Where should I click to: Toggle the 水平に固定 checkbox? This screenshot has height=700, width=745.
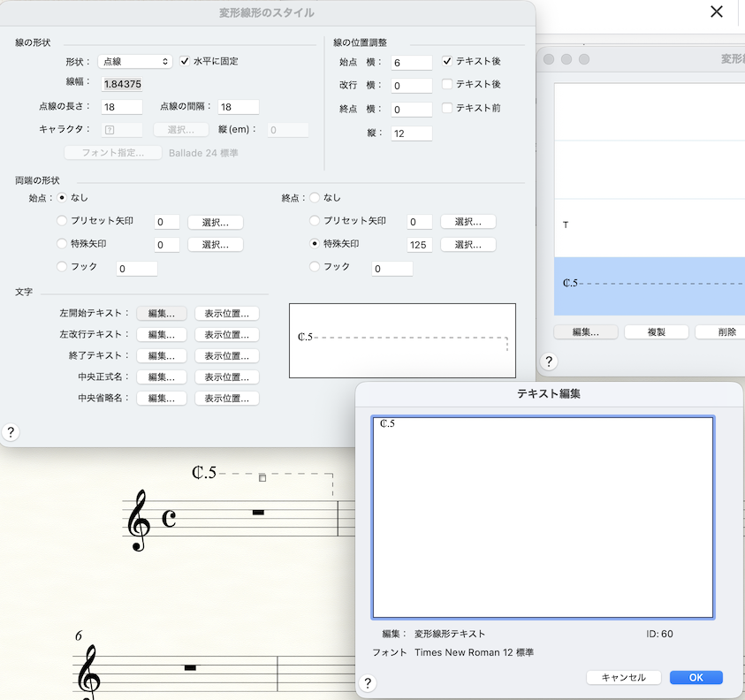pos(186,61)
